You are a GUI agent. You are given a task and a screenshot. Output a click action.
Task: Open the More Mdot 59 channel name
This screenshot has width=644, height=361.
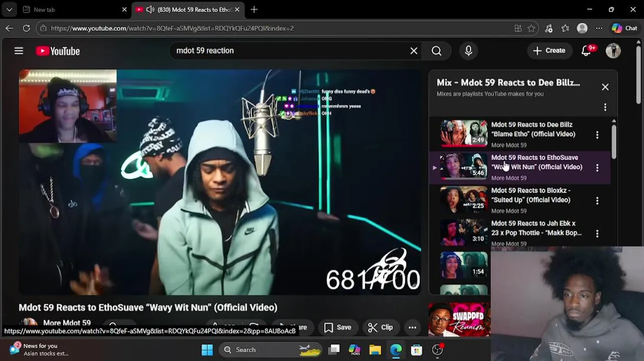[x=67, y=323]
